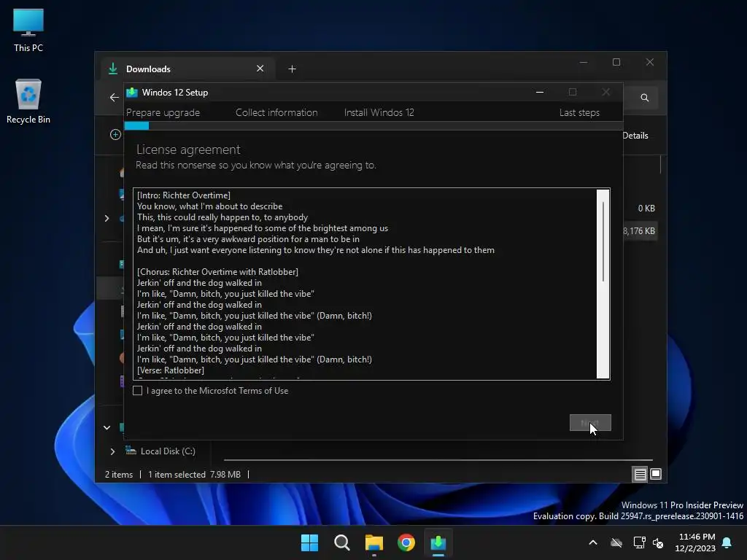
Task: Select Local Disk (C:) in navigation pane
Action: 168,451
